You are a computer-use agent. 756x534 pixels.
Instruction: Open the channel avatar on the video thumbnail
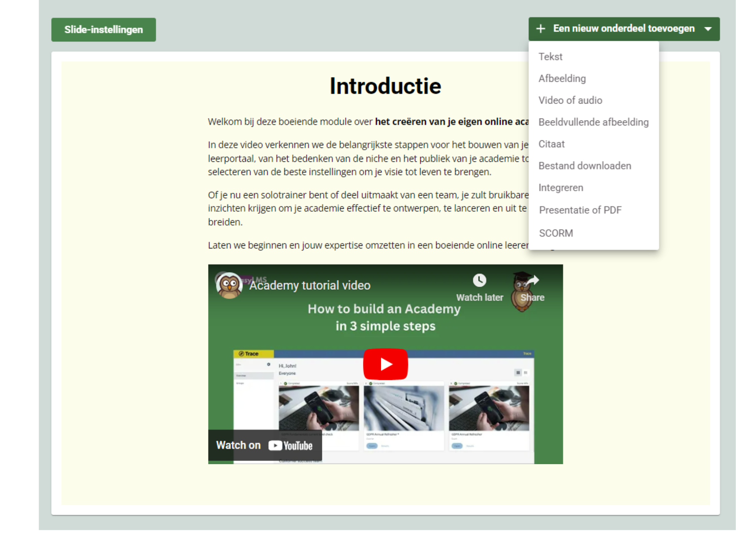(229, 284)
